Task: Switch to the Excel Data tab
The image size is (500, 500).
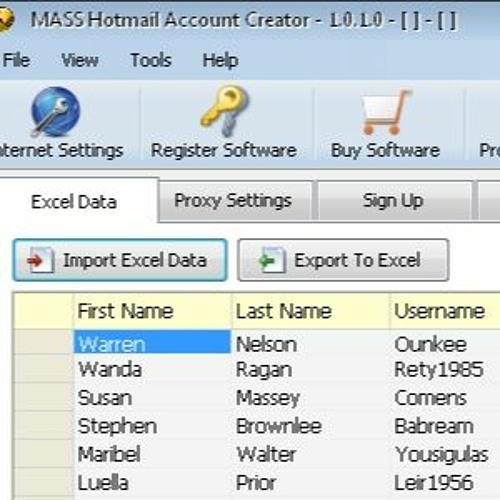Action: (x=79, y=202)
